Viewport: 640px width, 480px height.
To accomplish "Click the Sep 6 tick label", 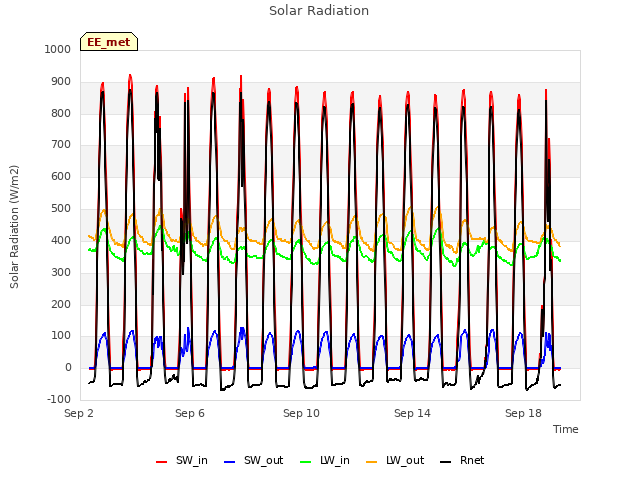I will 190,413.
